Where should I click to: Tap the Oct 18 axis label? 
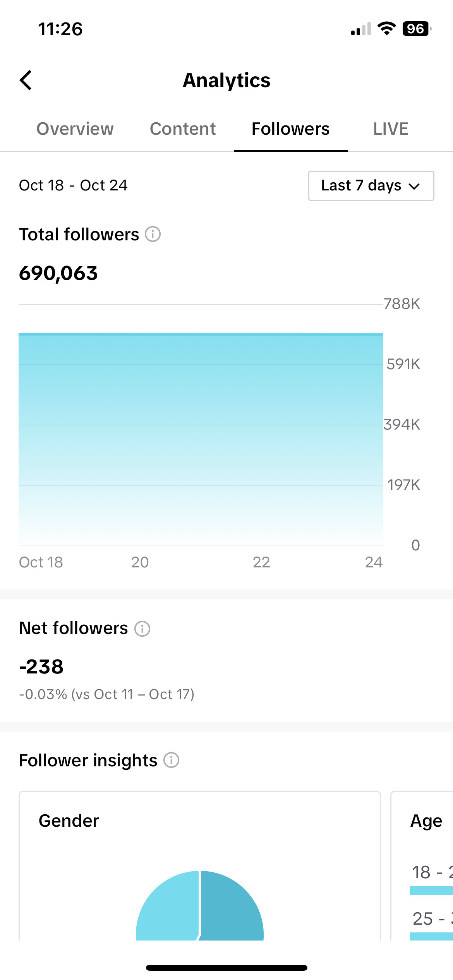(41, 562)
